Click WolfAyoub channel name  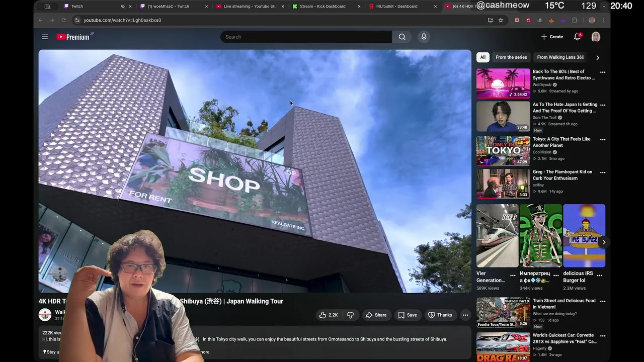(x=542, y=84)
